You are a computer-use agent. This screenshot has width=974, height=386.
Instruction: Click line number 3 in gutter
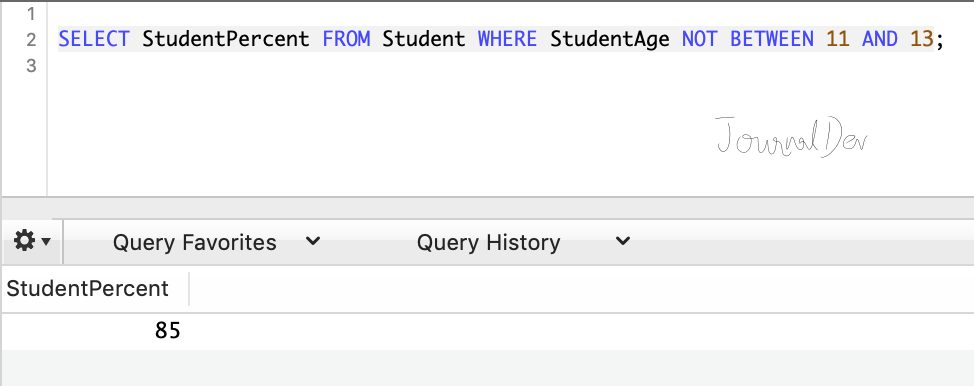click(30, 65)
